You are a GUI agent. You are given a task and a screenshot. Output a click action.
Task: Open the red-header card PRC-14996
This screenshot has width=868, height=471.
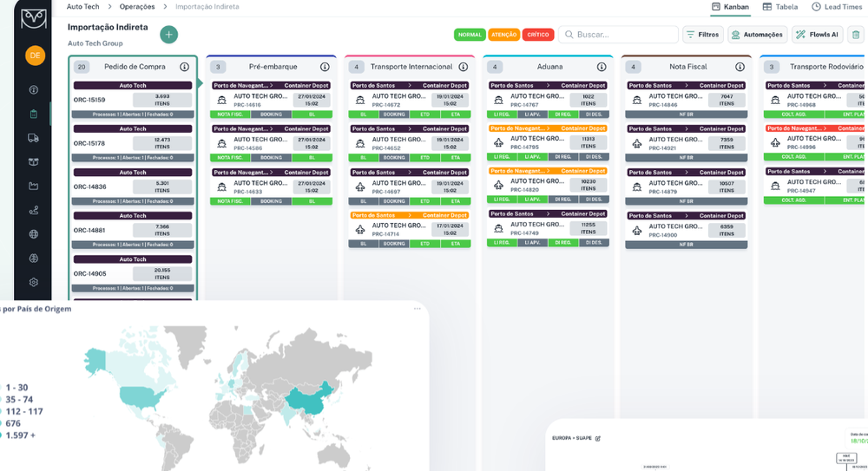coord(814,142)
